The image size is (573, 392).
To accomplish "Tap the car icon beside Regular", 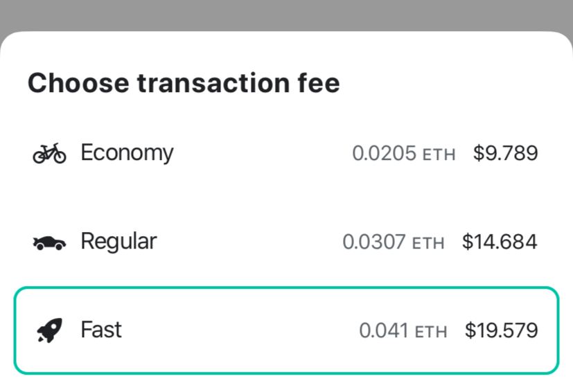I will click(49, 242).
